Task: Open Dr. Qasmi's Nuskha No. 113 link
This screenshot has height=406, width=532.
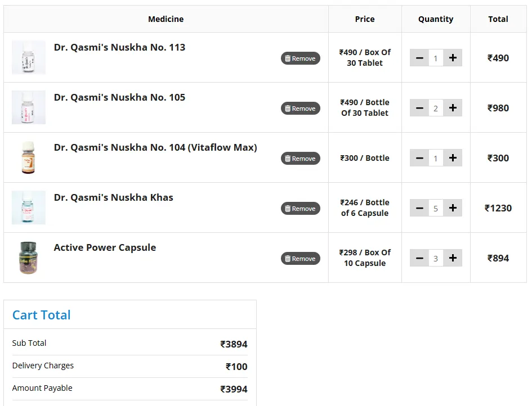Action: coord(119,47)
